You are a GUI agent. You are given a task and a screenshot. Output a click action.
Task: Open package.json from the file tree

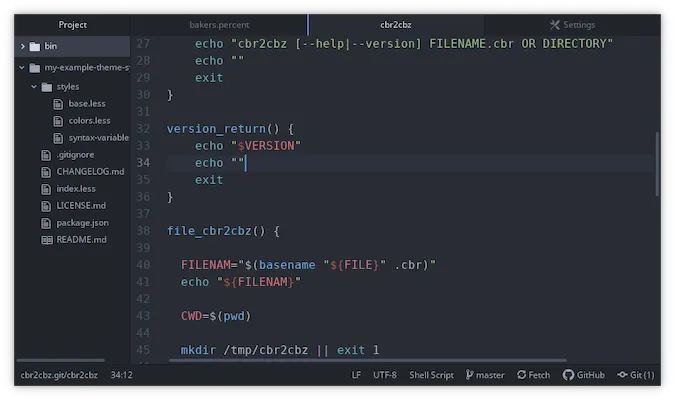tap(82, 223)
